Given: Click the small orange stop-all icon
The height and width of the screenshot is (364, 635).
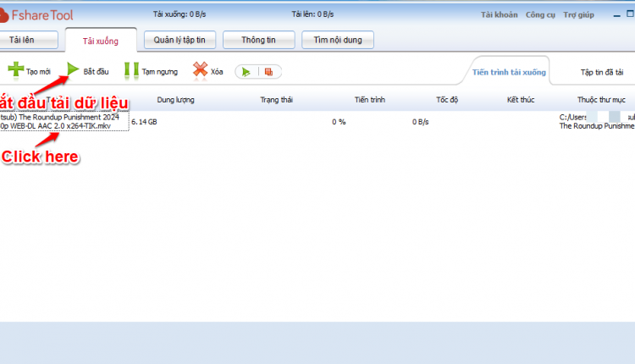Looking at the screenshot, I should click(268, 72).
